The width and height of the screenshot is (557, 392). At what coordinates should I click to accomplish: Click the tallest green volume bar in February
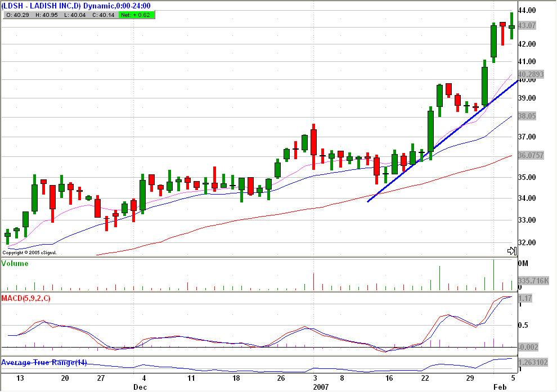(494, 275)
